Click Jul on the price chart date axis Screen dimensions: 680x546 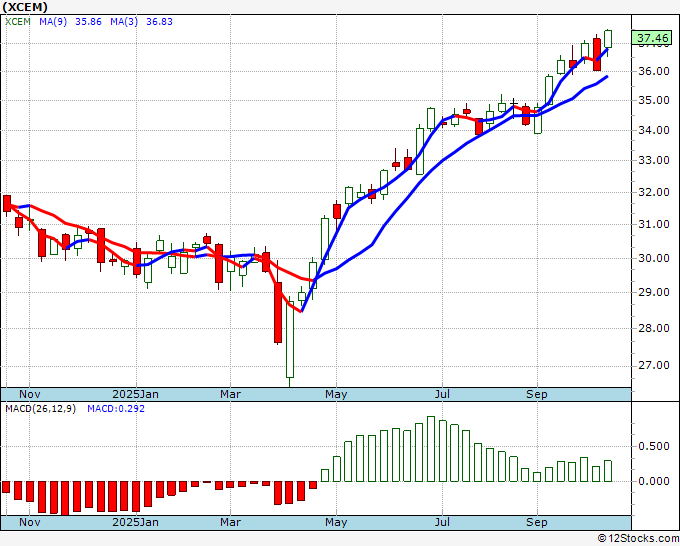[442, 394]
